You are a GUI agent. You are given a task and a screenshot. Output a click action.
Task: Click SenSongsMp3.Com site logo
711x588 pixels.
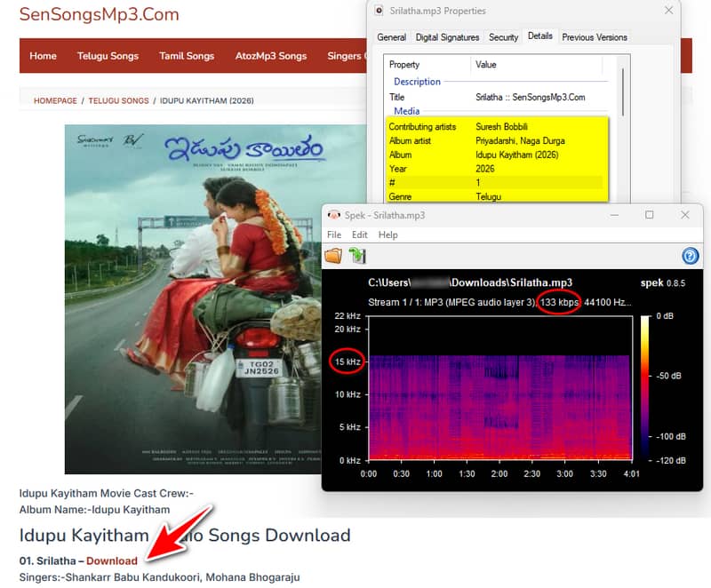pyautogui.click(x=100, y=14)
